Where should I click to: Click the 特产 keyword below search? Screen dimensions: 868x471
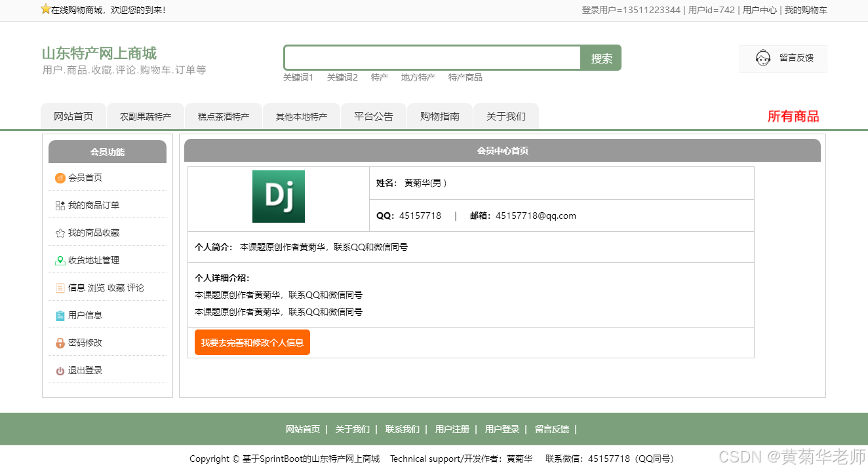point(380,77)
